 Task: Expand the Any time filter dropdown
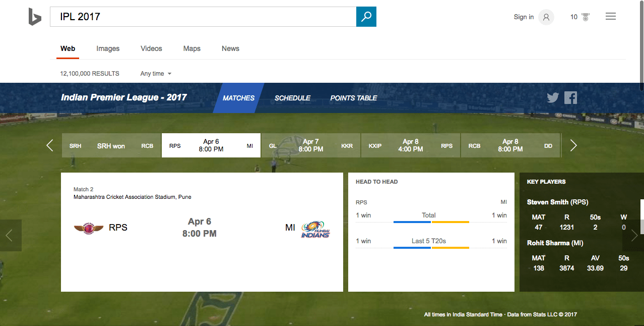[x=156, y=74]
